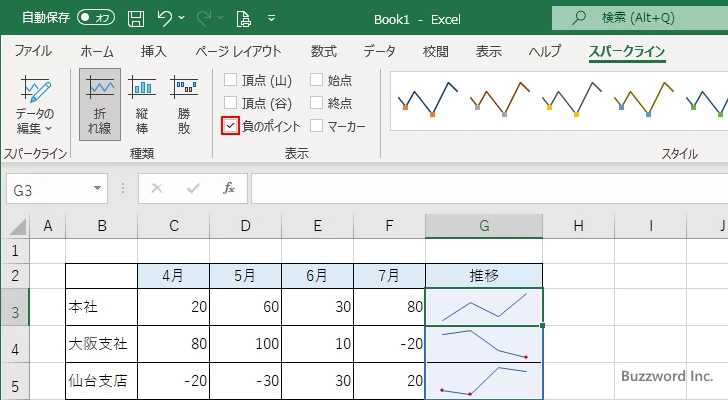
Task: Select row 2 header
Action: tap(15, 276)
